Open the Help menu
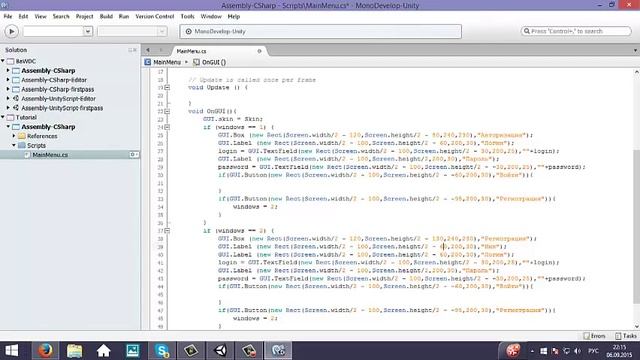The width and height of the screenshot is (640, 360). pyautogui.click(x=233, y=16)
